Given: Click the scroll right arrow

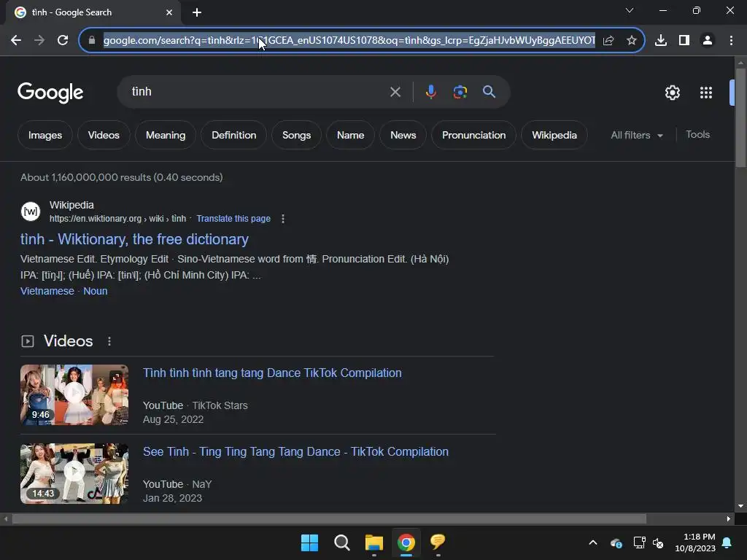Looking at the screenshot, I should 729,518.
